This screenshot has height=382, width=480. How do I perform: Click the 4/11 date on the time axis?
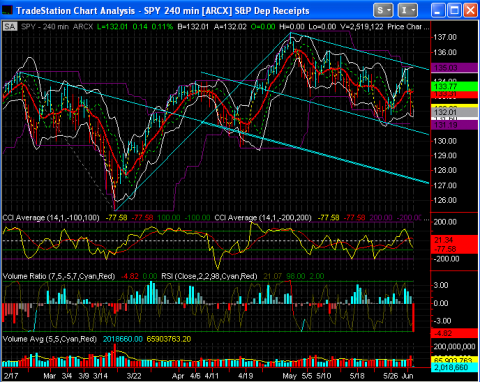pyautogui.click(x=211, y=376)
